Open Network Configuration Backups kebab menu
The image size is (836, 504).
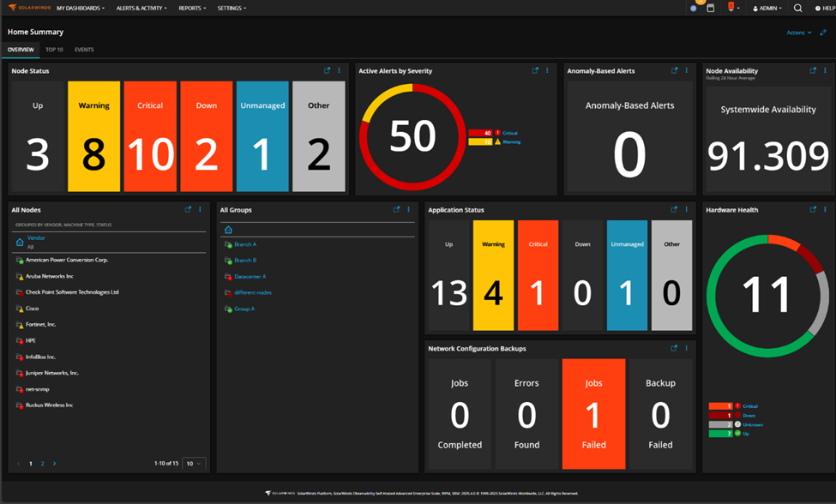pyautogui.click(x=686, y=348)
